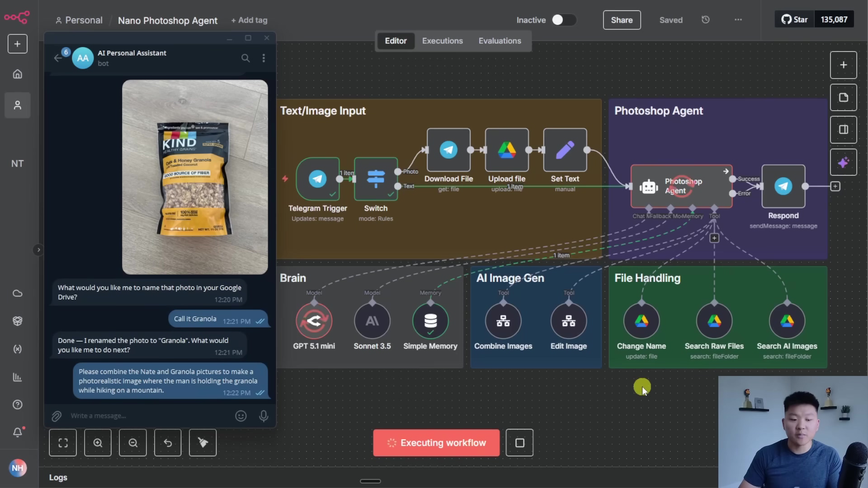Select the Search AI Images node

(x=787, y=321)
